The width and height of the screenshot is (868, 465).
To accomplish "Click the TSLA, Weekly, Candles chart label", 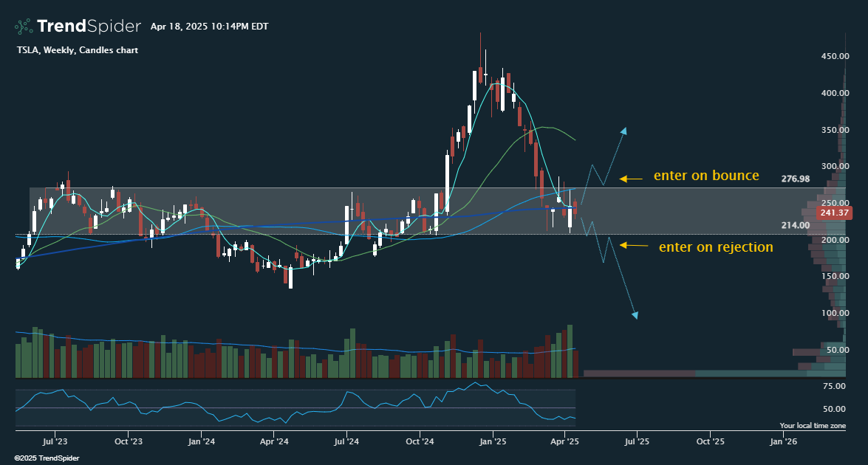I will pos(78,49).
